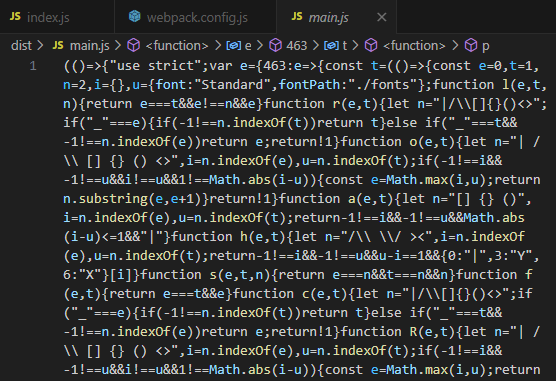Click webpack cube icon on webpack.config.js tab
Image resolution: width=556 pixels, height=381 pixels.
(134, 16)
